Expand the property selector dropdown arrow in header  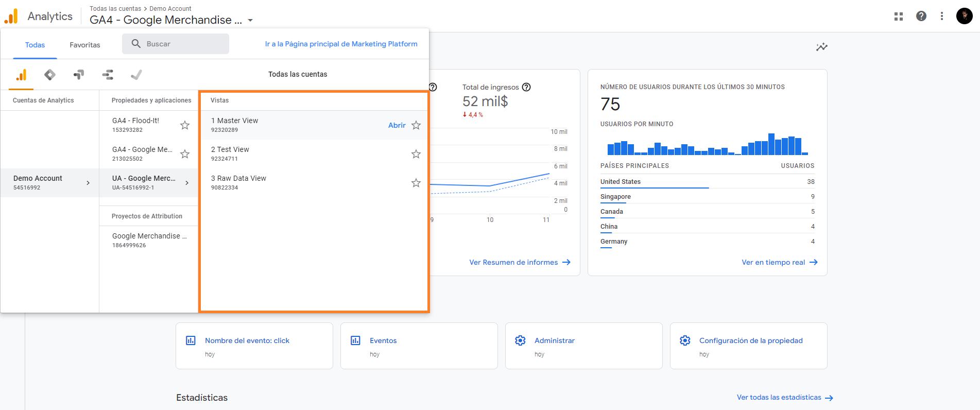(x=250, y=21)
